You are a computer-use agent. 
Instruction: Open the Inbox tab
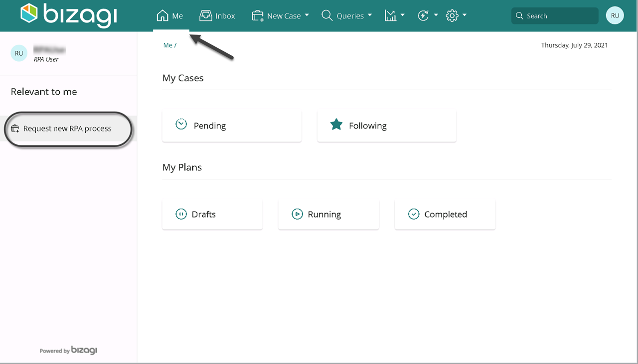pyautogui.click(x=217, y=16)
